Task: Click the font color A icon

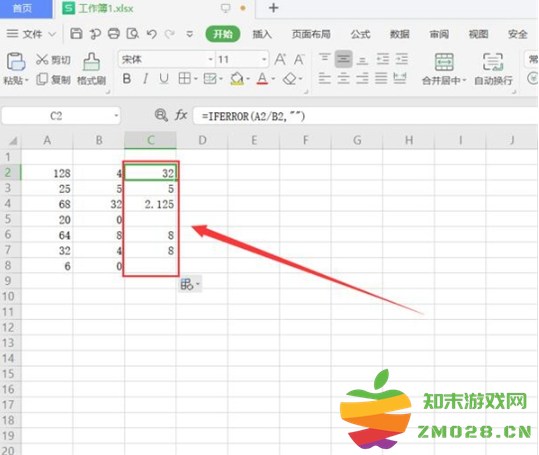Action: pyautogui.click(x=262, y=79)
